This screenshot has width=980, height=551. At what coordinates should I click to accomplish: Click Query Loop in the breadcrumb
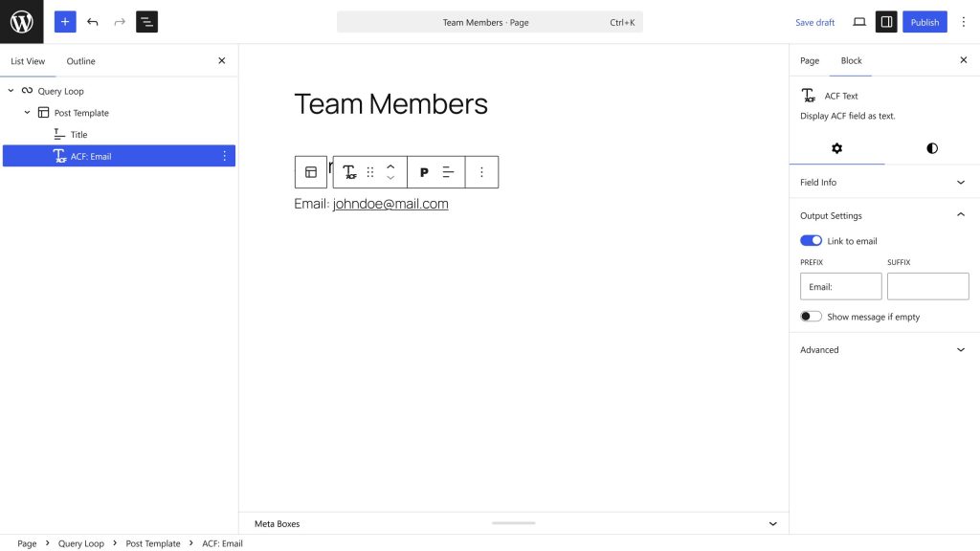[81, 543]
